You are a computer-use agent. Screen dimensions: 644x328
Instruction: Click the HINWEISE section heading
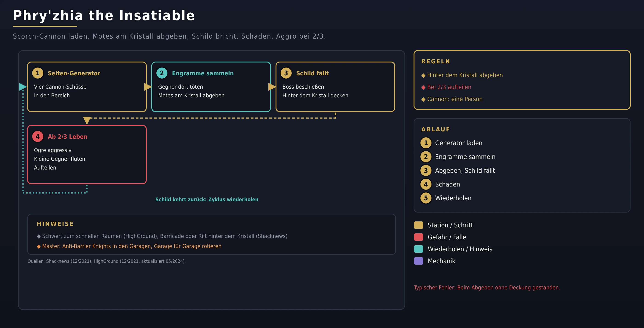tap(55, 224)
